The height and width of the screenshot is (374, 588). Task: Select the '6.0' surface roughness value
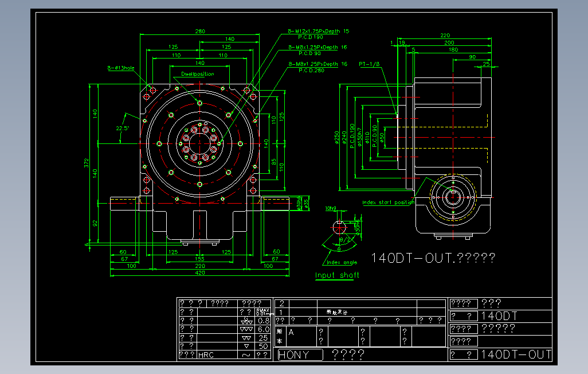coord(264,329)
